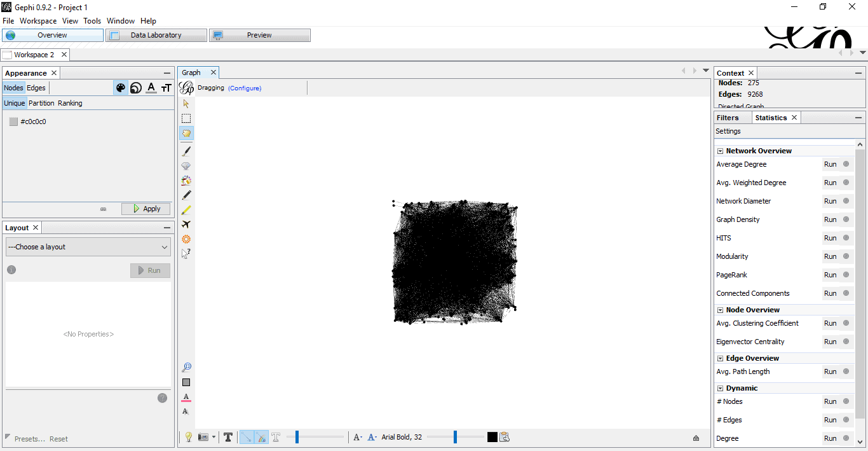868x451 pixels.
Task: Click the Gephi logo beside Dragging
Action: (x=187, y=88)
